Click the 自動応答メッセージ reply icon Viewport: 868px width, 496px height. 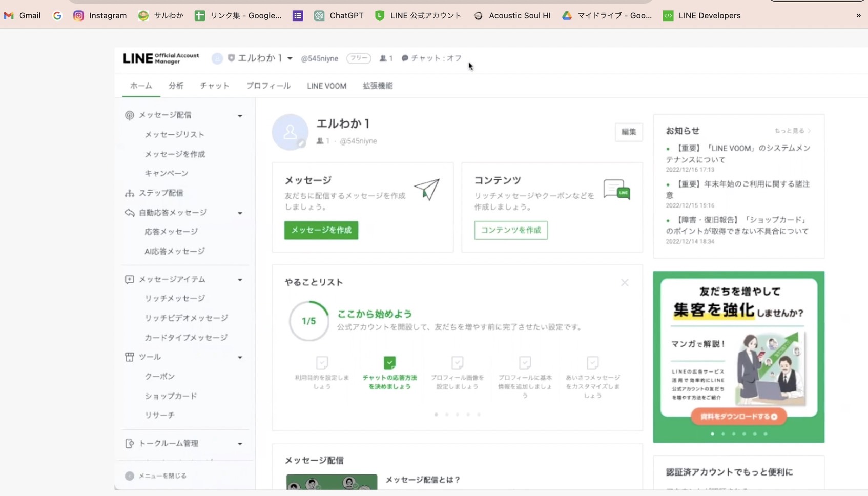(129, 212)
